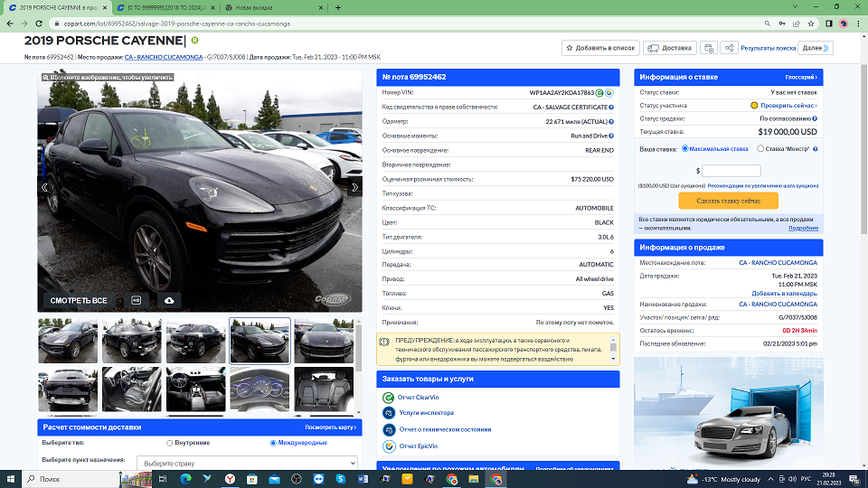Click Добавить в календарь link

coord(784,293)
